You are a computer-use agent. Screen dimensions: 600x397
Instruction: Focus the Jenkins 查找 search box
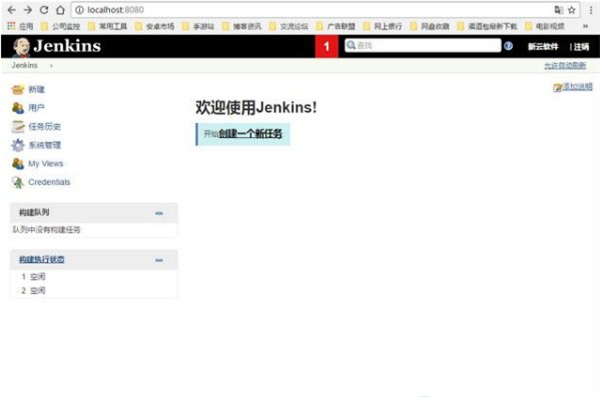pyautogui.click(x=423, y=46)
